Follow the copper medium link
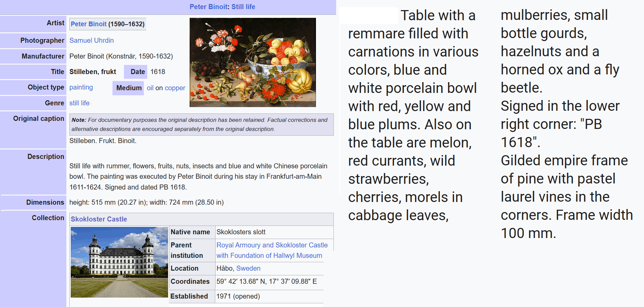The width and height of the screenshot is (644, 307). [175, 88]
